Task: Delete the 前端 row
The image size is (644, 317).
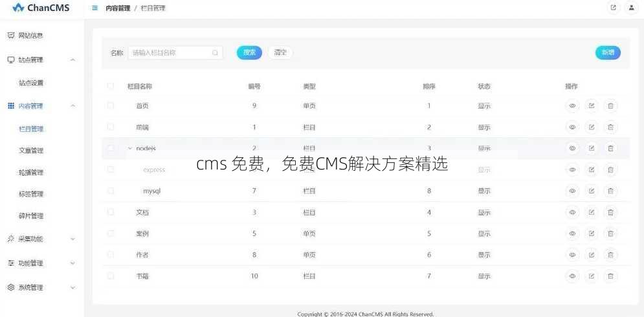Action: pyautogui.click(x=611, y=127)
